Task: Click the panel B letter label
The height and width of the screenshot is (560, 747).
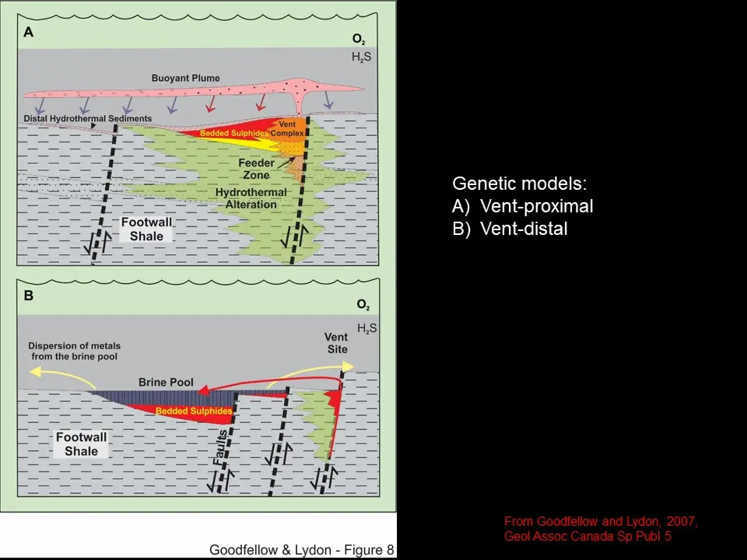Action: 28,296
